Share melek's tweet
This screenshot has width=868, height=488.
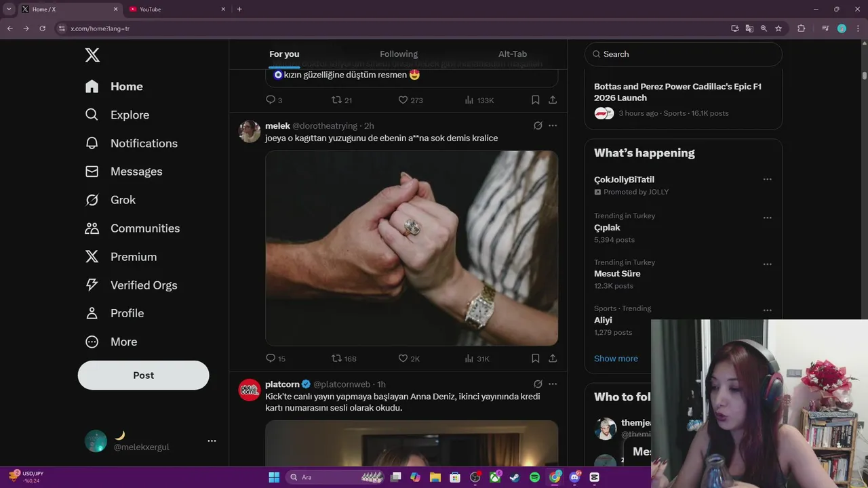pyautogui.click(x=553, y=358)
